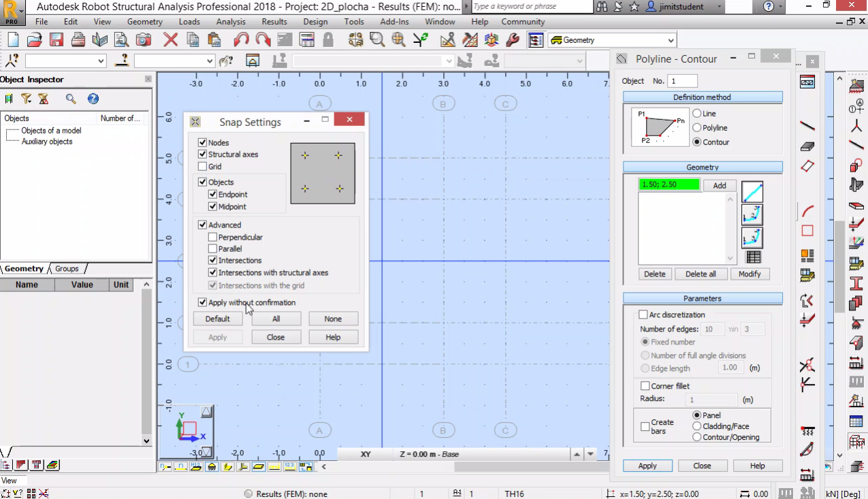Select the Cladding/Face radio option
868x499 pixels.
[697, 426]
